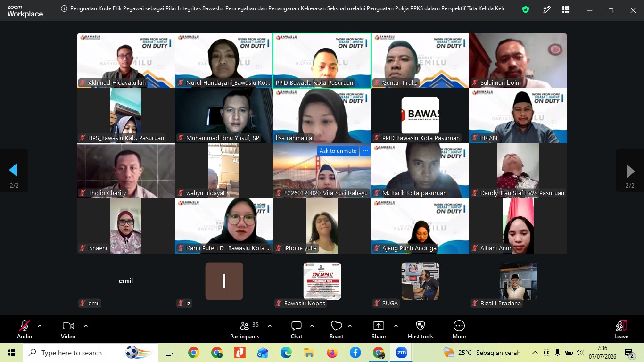Open Firefox from the taskbar
The image size is (644, 362).
(x=332, y=353)
